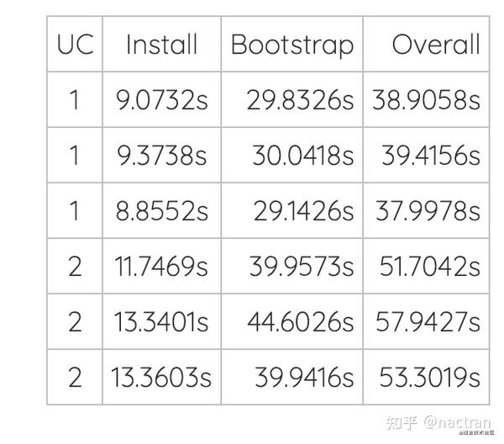The height and width of the screenshot is (444, 504).
Task: Click the 39.9573s Bootstrap value
Action: (301, 267)
